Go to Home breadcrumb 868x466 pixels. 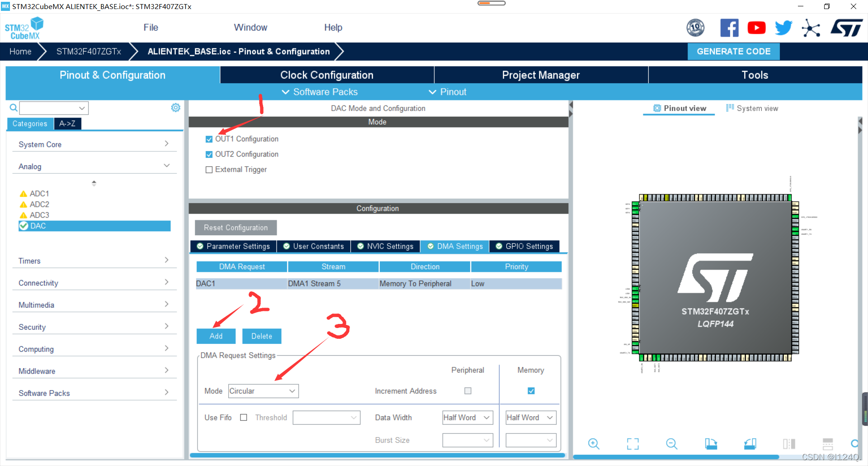point(20,52)
